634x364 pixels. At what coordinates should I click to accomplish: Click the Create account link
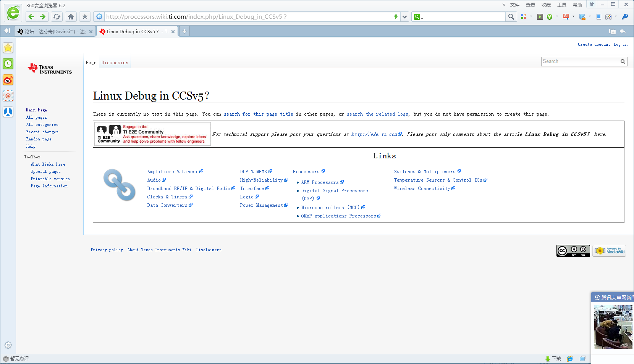click(594, 45)
